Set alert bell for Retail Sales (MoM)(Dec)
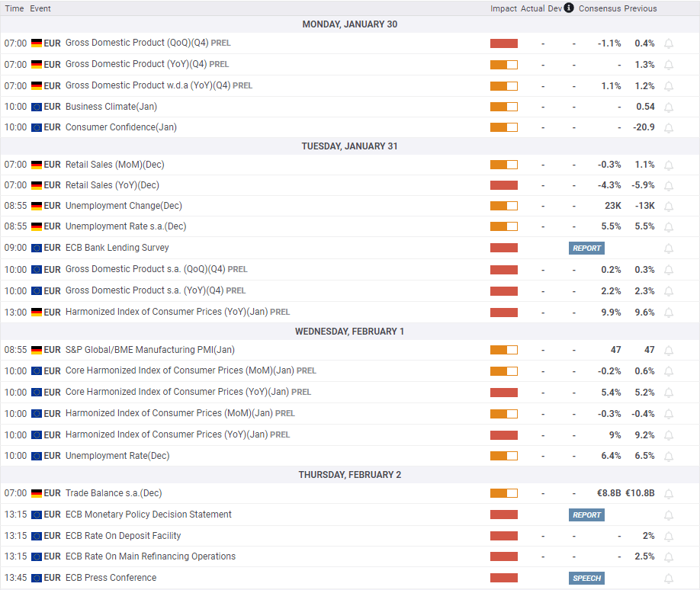Viewport: 700px width, 590px height. click(x=669, y=165)
